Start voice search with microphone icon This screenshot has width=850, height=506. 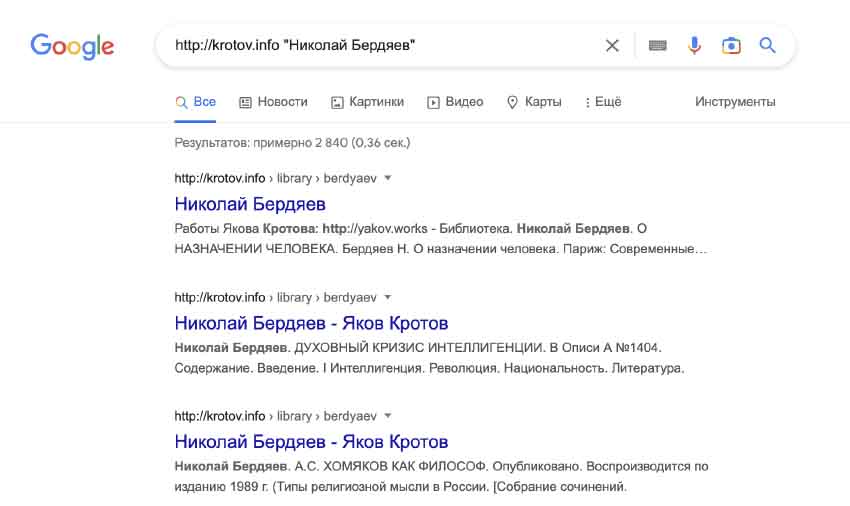[x=694, y=46]
